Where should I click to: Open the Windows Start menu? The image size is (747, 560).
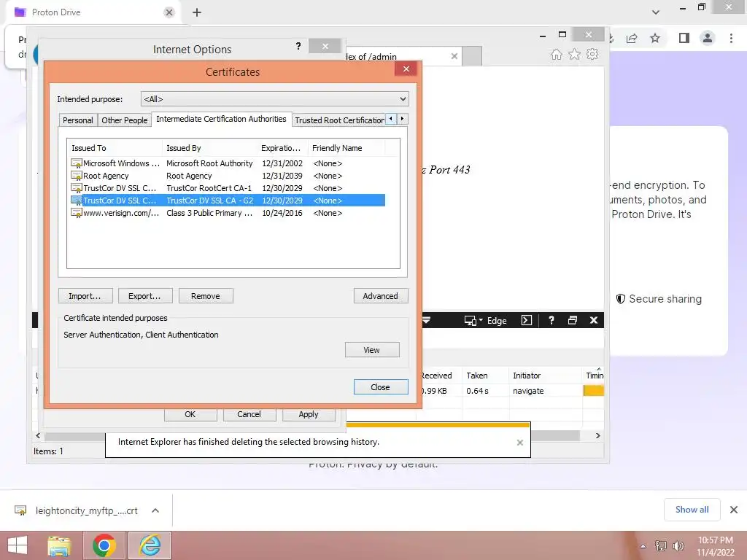pyautogui.click(x=18, y=545)
